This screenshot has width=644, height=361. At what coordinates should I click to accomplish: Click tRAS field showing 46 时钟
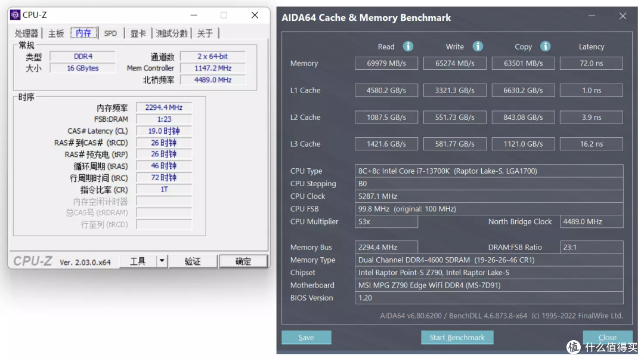164,166
